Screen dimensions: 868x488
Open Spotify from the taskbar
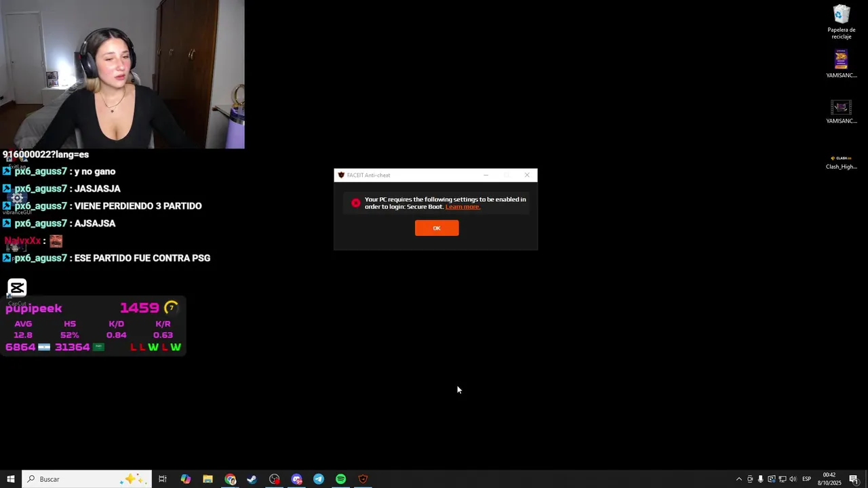[340, 479]
